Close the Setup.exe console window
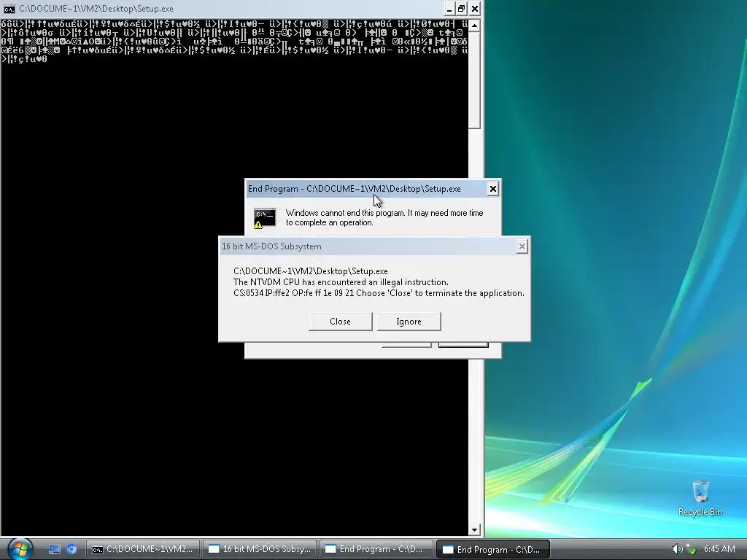Image resolution: width=747 pixels, height=560 pixels. [475, 9]
